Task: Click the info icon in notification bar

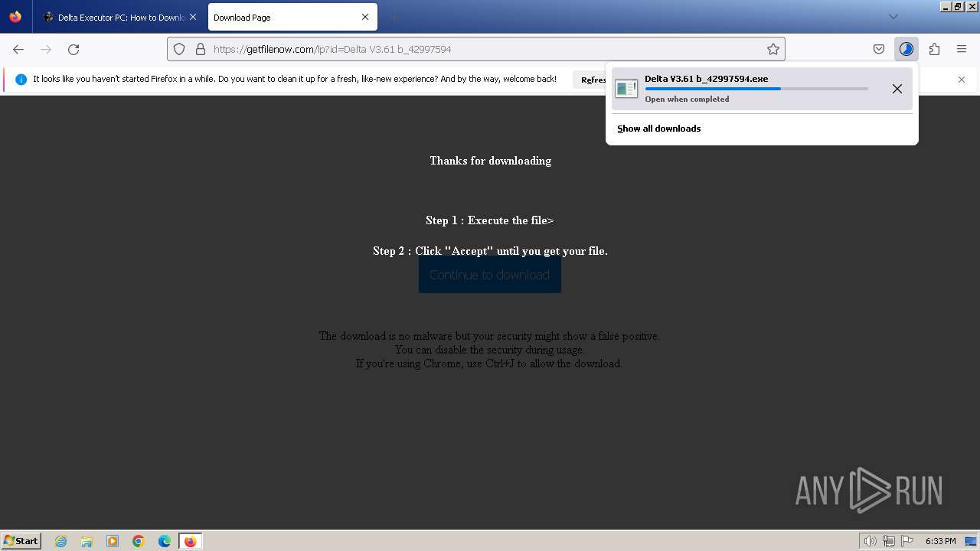Action: (x=21, y=80)
